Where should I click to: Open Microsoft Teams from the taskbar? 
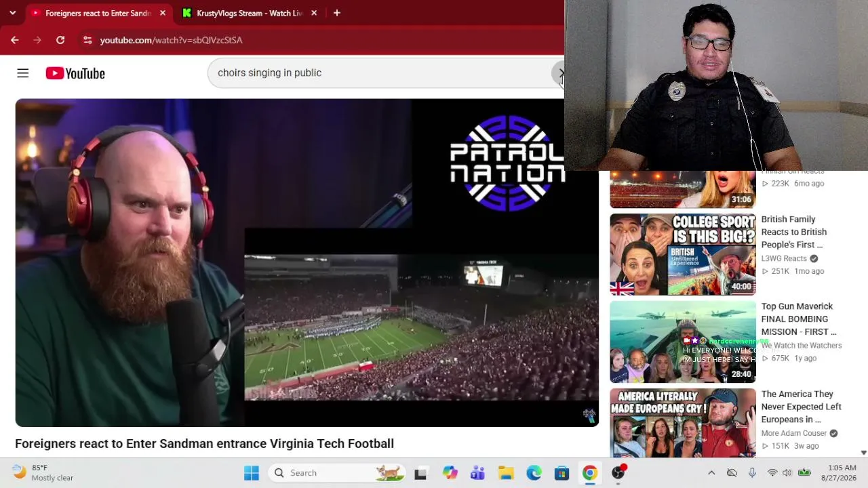coord(477,473)
